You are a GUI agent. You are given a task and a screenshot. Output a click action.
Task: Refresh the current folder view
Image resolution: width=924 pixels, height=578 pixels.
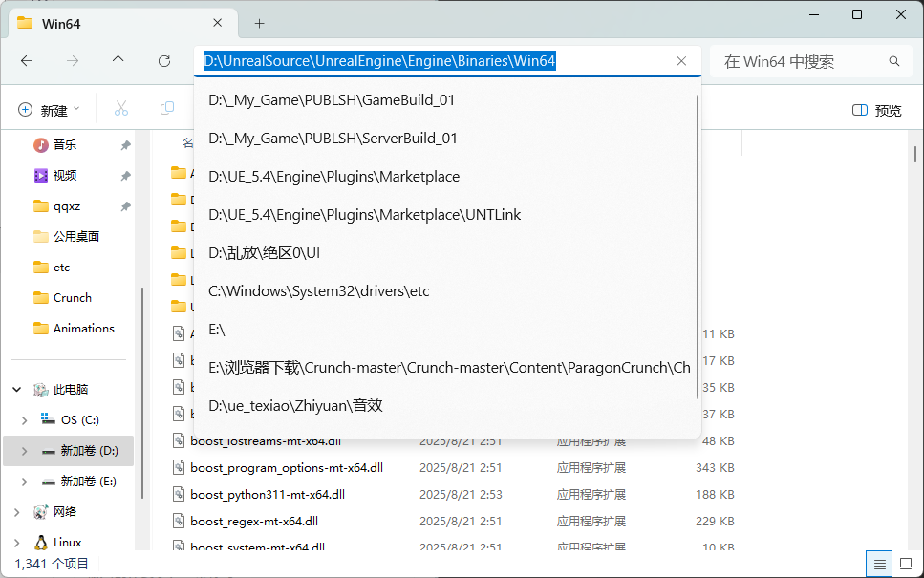pyautogui.click(x=164, y=61)
